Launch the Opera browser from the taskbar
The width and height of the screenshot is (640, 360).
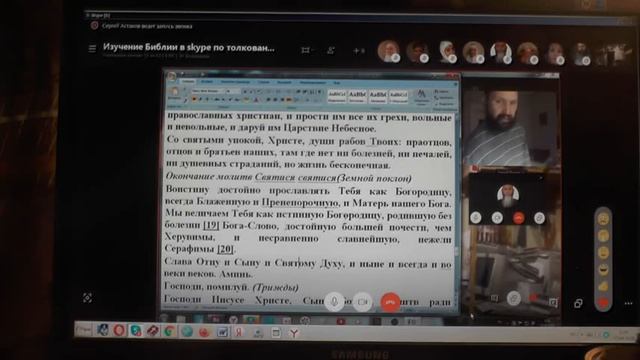click(x=119, y=330)
